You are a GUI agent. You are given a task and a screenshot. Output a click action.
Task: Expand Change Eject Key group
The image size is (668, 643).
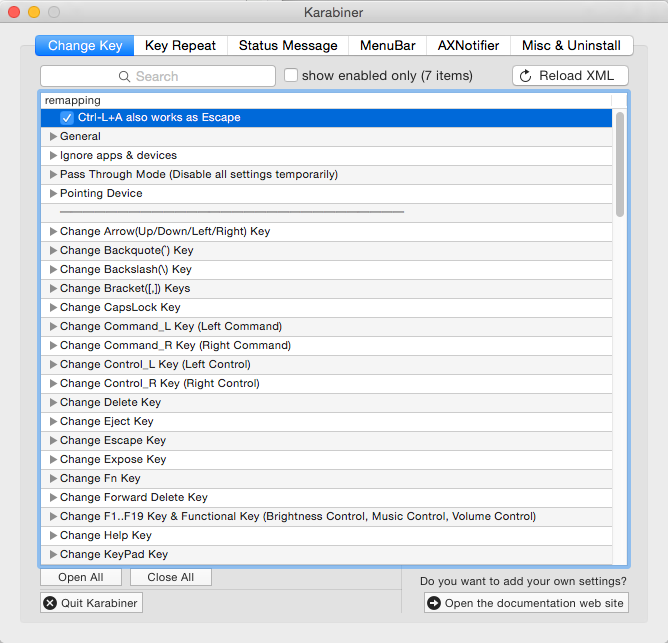53,421
